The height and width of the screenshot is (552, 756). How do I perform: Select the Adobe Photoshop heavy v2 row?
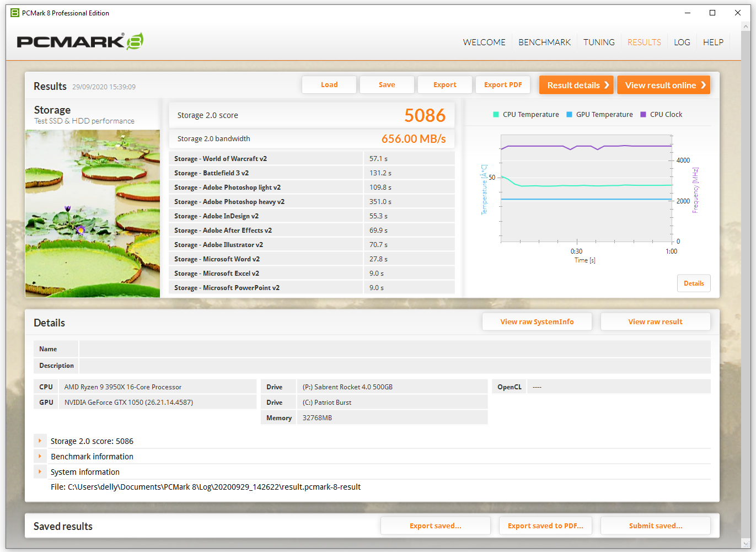tap(312, 202)
